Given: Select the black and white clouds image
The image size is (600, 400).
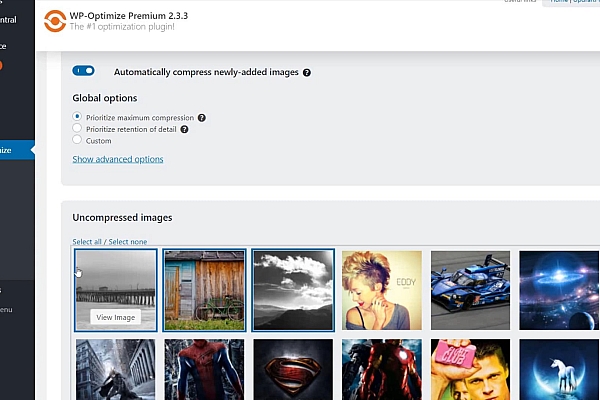Looking at the screenshot, I should (293, 290).
